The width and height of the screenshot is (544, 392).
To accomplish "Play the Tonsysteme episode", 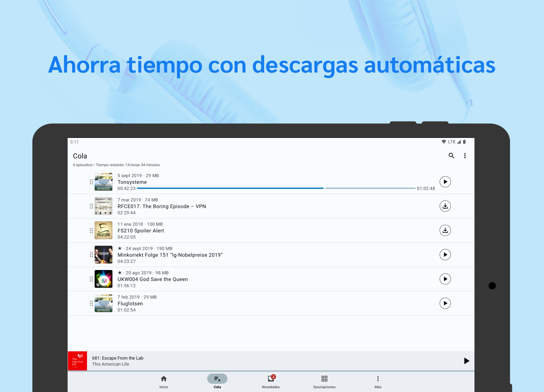I will click(445, 182).
